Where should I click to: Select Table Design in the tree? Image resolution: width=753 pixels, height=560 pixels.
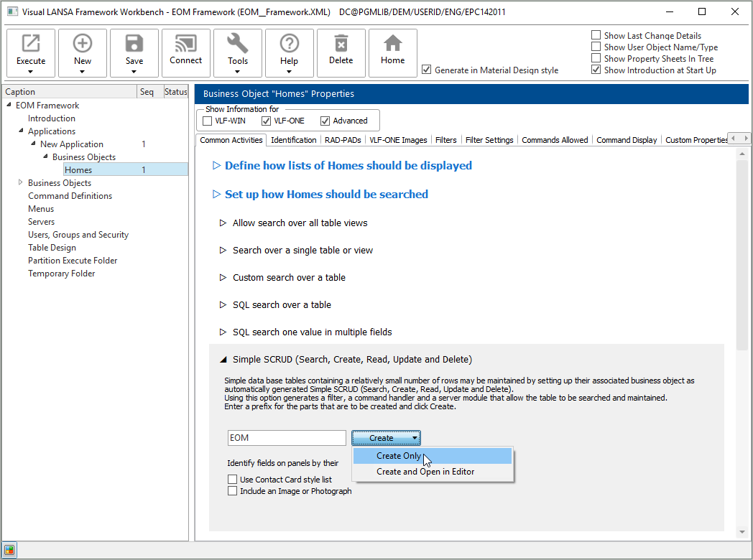pos(52,248)
